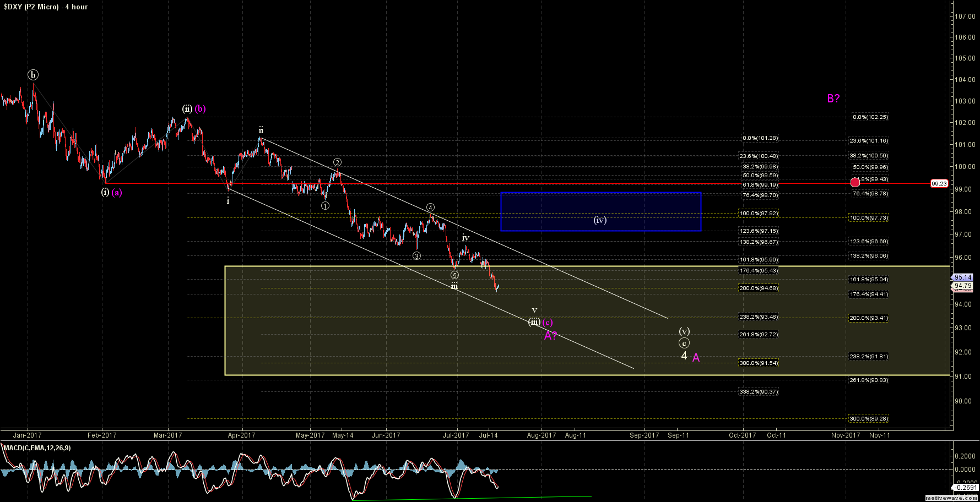The image size is (980, 502).
Task: Select the white (v) wave label
Action: tap(684, 331)
